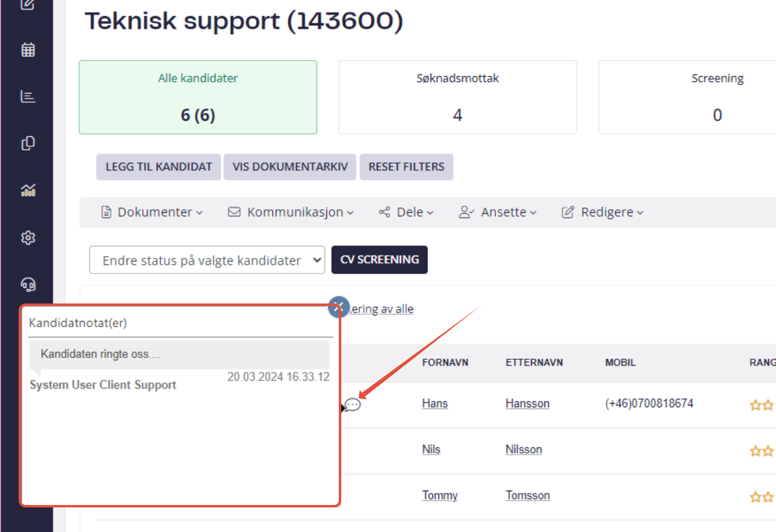
Task: Select the Søknadsmottak stage card
Action: 458,97
